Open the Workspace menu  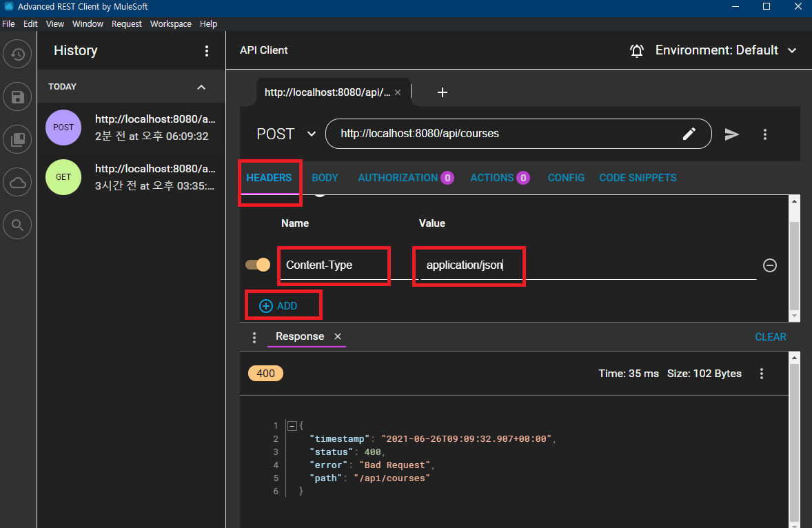tap(170, 24)
